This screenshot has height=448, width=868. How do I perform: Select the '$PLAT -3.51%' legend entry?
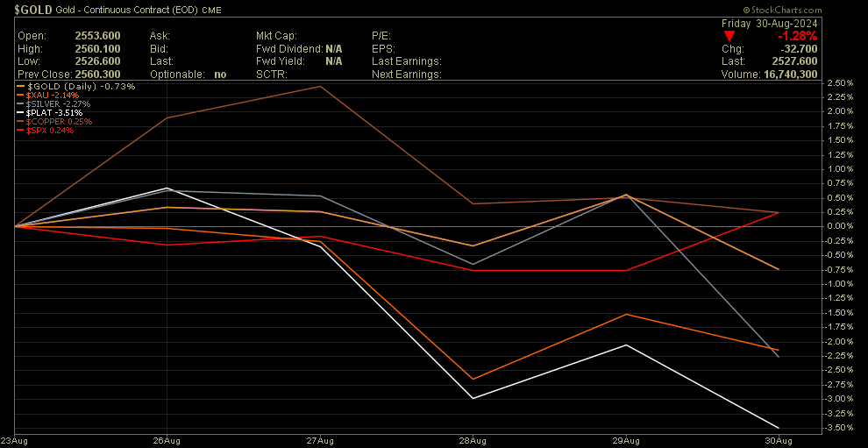(x=50, y=113)
